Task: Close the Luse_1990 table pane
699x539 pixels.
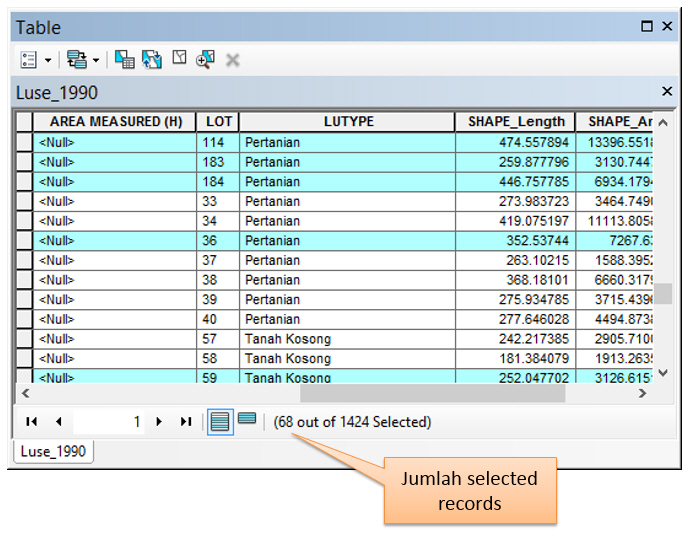Action: (667, 91)
